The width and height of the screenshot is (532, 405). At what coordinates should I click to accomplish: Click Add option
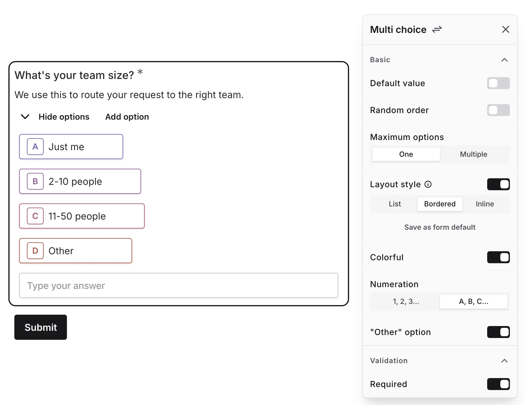click(x=127, y=117)
